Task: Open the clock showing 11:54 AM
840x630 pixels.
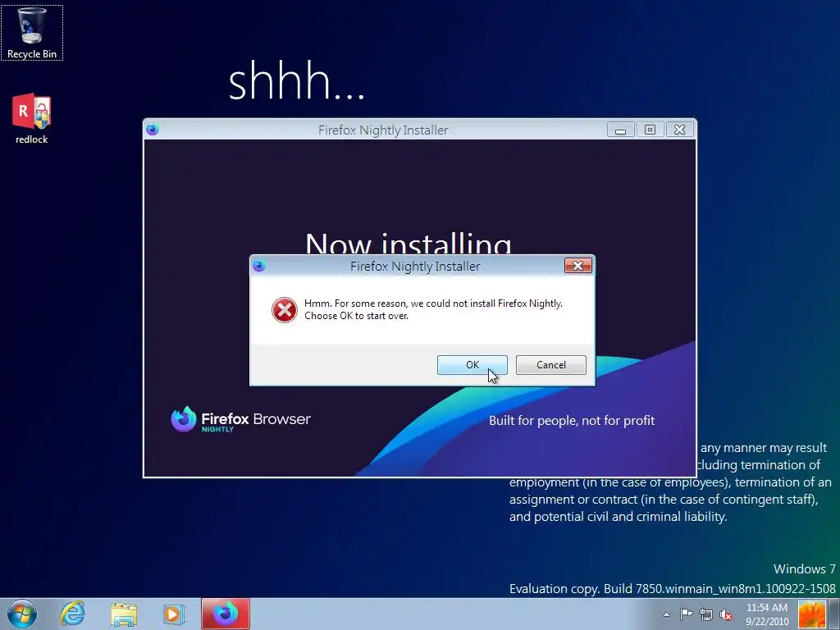Action: click(767, 614)
